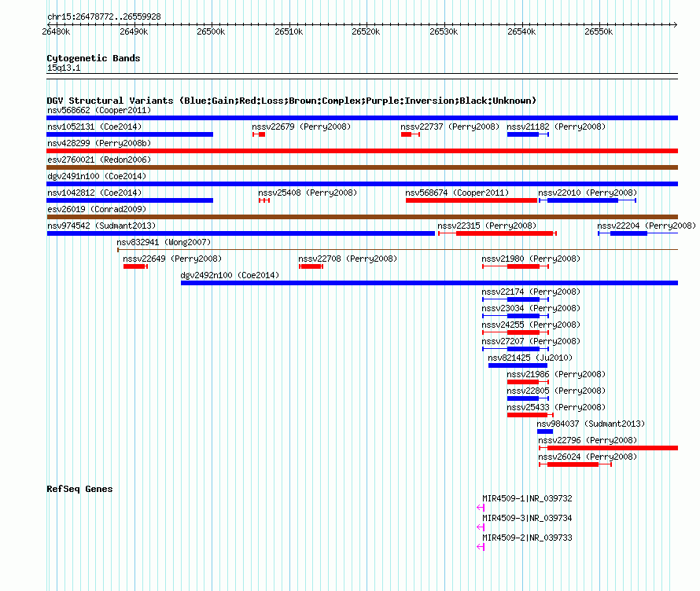Viewport: 700px width, 591px height.
Task: Click the nssv21182 (Perry2008) label
Action: click(556, 127)
